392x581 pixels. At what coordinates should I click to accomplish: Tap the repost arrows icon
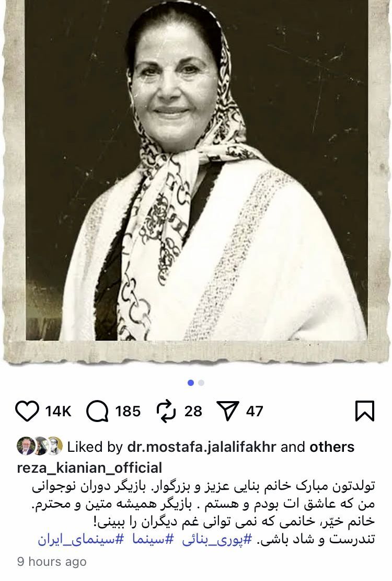point(166,411)
